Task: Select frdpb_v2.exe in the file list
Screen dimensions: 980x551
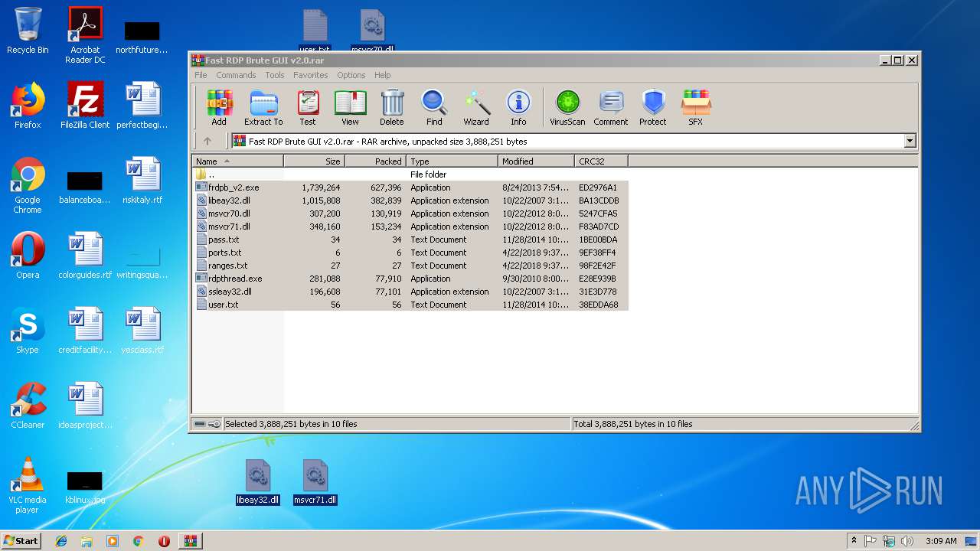Action: click(x=410, y=187)
